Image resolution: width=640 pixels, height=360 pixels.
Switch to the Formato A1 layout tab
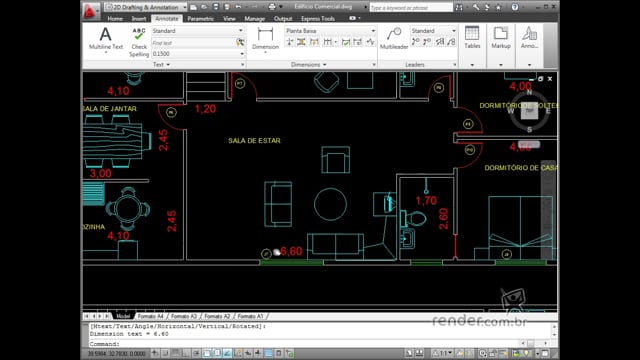pos(250,316)
